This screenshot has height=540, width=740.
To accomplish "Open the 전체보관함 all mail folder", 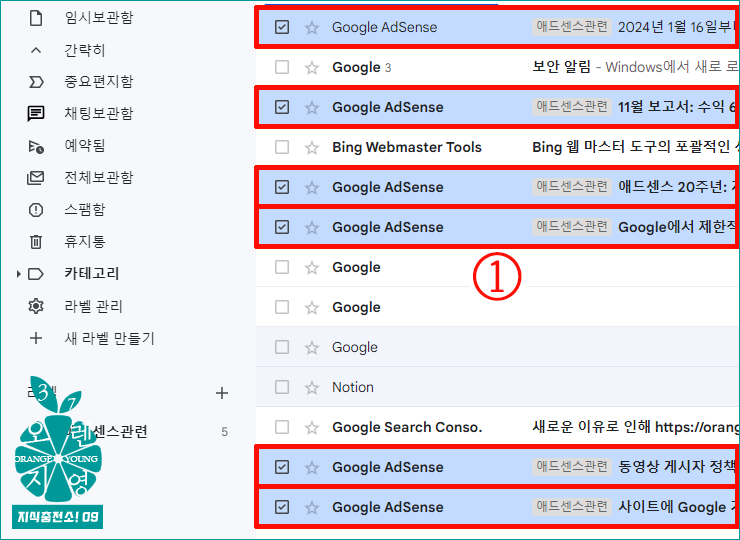I will point(99,177).
